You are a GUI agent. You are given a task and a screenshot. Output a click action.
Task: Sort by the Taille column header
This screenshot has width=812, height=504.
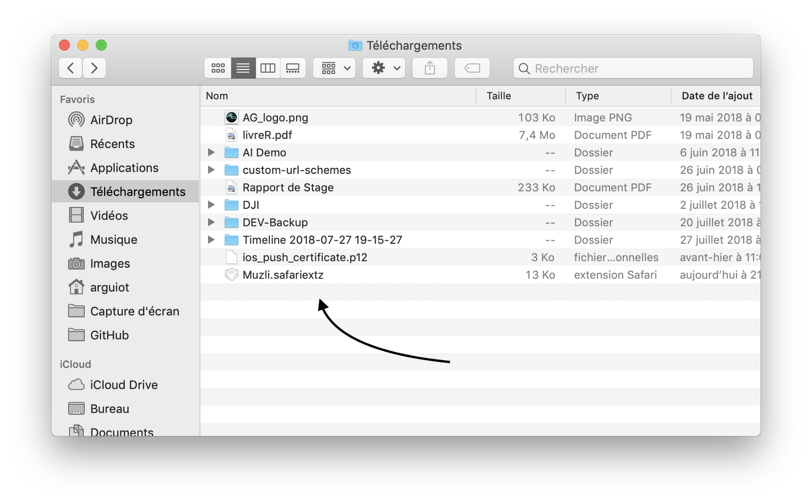pos(498,96)
